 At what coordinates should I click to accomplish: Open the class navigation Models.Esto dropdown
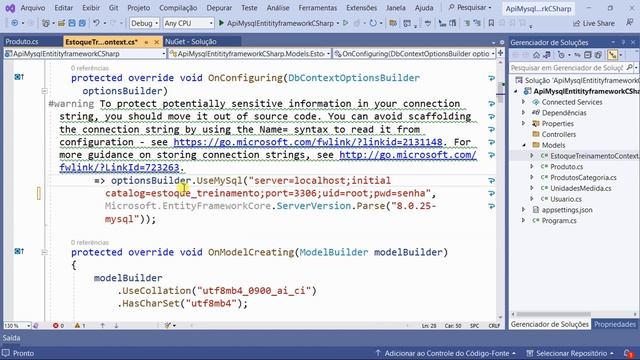click(x=250, y=53)
